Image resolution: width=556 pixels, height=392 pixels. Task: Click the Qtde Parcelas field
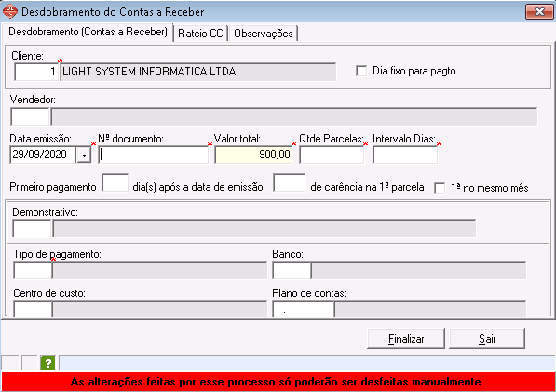pos(332,155)
